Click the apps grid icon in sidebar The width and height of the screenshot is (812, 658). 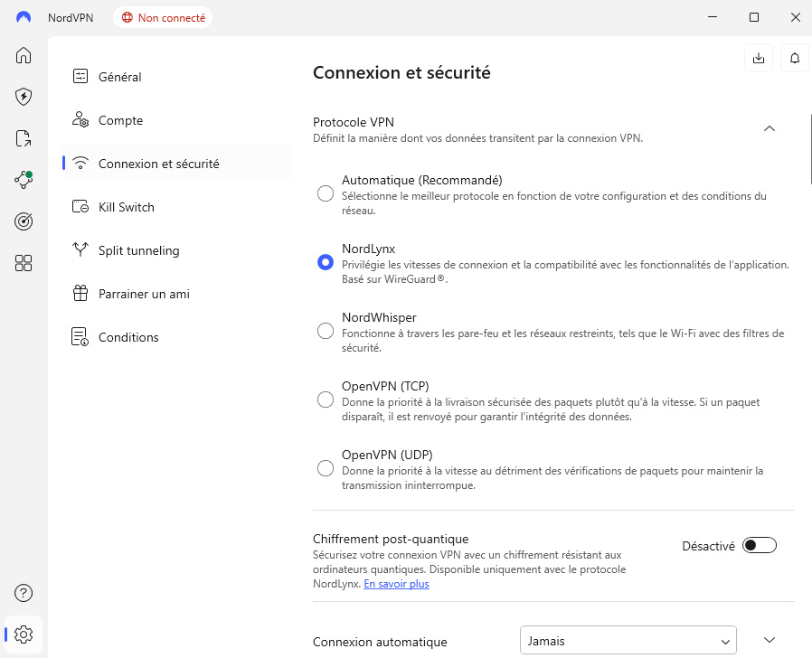click(24, 263)
